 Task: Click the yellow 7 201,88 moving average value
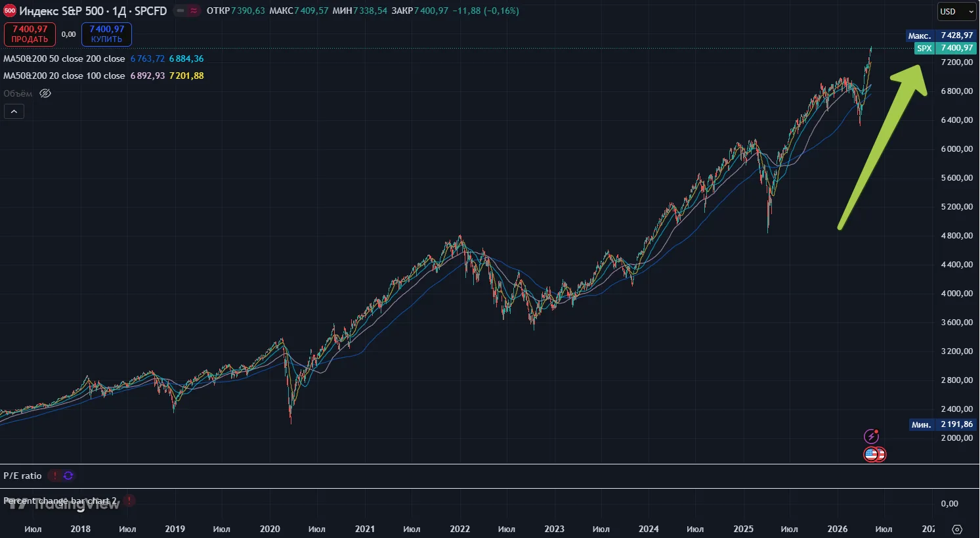click(x=186, y=76)
